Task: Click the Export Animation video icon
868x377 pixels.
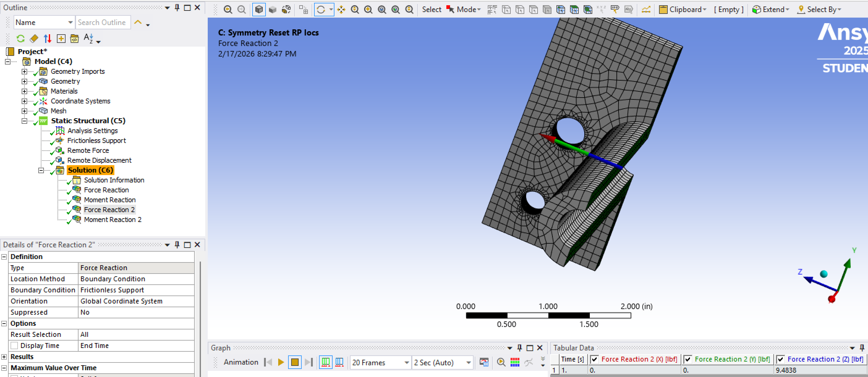Action: 484,362
